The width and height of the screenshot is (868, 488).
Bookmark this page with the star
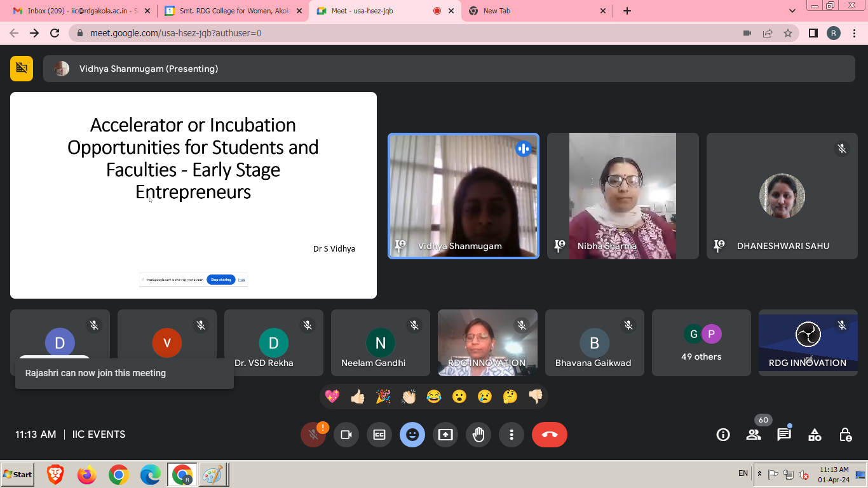[788, 33]
